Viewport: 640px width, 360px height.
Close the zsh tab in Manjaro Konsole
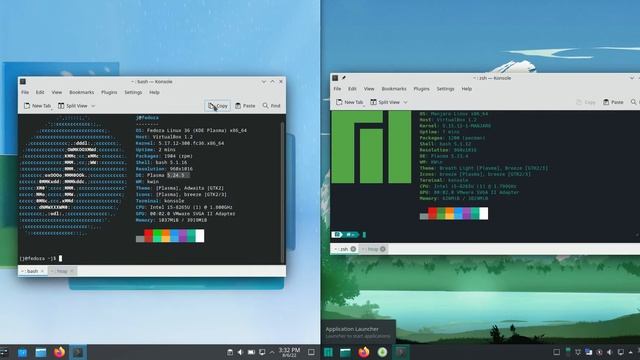353,249
